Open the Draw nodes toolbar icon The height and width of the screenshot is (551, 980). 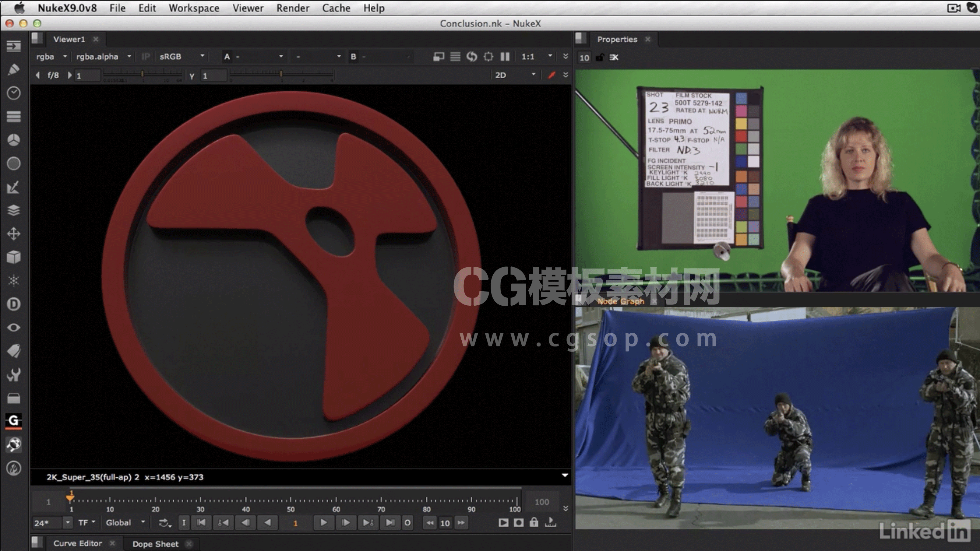point(14,70)
